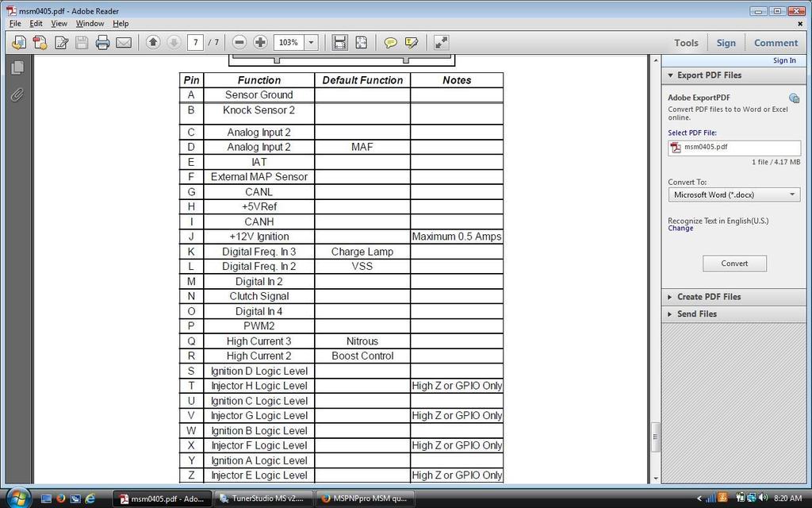The width and height of the screenshot is (812, 508).
Task: Click the page number field
Action: pos(195,43)
